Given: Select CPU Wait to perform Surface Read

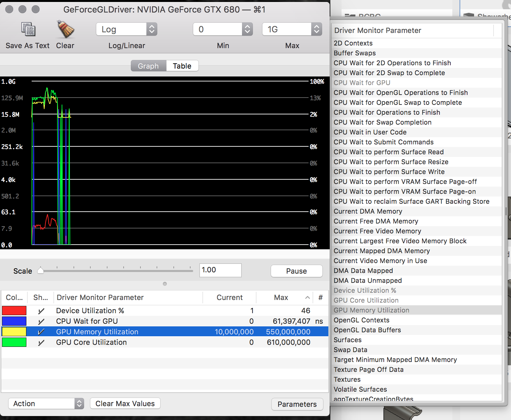Looking at the screenshot, I should tap(417, 152).
